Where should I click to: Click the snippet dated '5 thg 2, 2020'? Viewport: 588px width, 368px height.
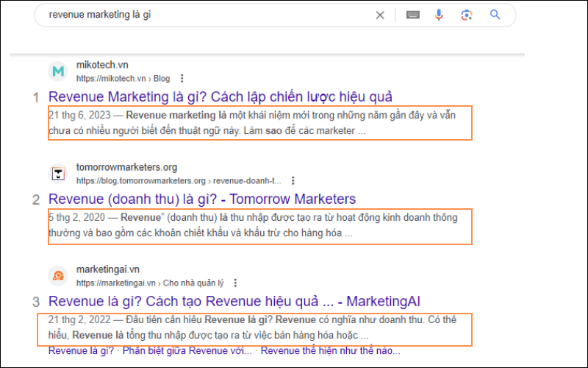click(x=253, y=225)
